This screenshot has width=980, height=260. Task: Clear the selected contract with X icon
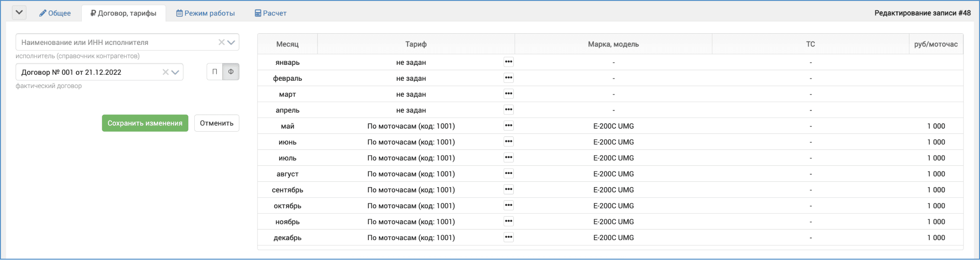[x=165, y=72]
